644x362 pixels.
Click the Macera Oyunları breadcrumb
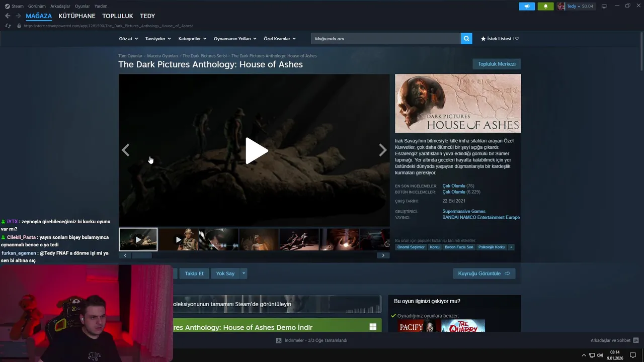click(x=163, y=56)
